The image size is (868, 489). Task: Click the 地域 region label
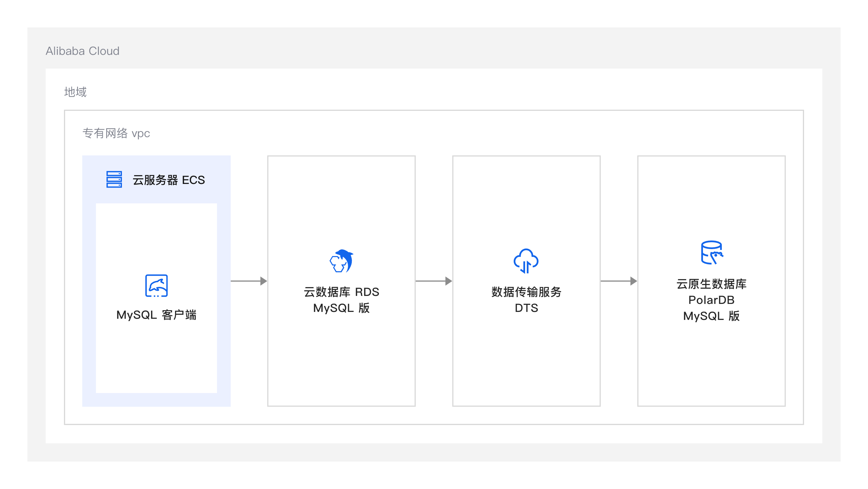(x=75, y=92)
